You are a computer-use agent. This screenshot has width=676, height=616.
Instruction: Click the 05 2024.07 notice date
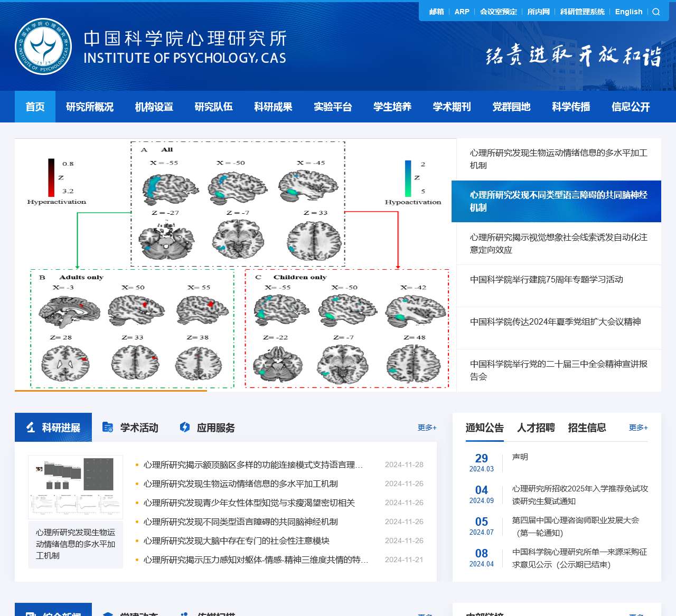tap(482, 526)
